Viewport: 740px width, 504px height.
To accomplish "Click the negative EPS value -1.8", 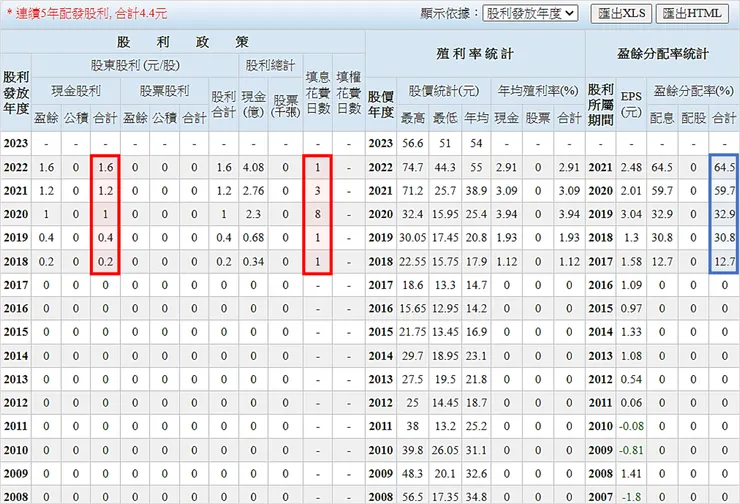I will [x=631, y=497].
